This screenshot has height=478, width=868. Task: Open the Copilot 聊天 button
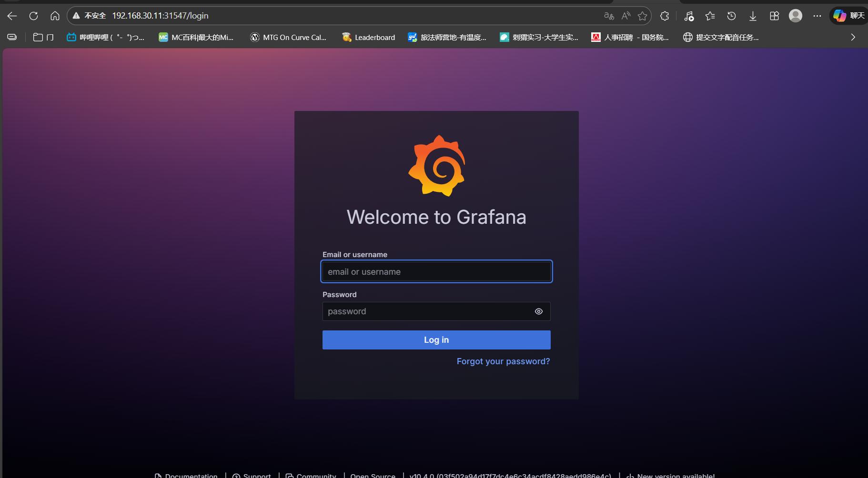pos(848,16)
